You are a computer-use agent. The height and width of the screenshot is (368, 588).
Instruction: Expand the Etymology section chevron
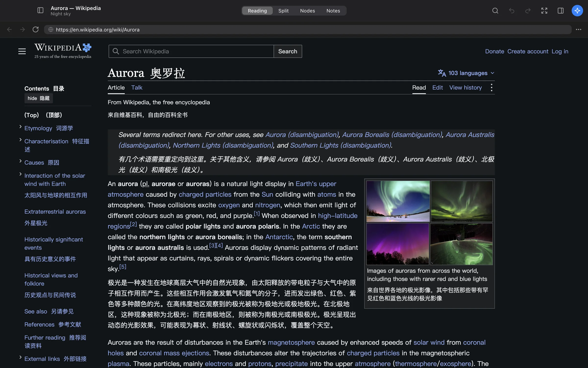pyautogui.click(x=20, y=127)
